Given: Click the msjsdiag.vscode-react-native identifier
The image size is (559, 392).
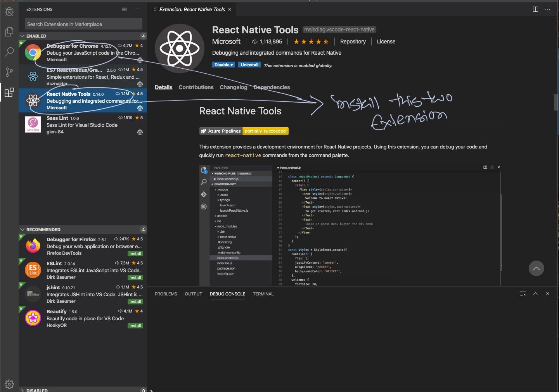Looking at the screenshot, I should pyautogui.click(x=339, y=29).
